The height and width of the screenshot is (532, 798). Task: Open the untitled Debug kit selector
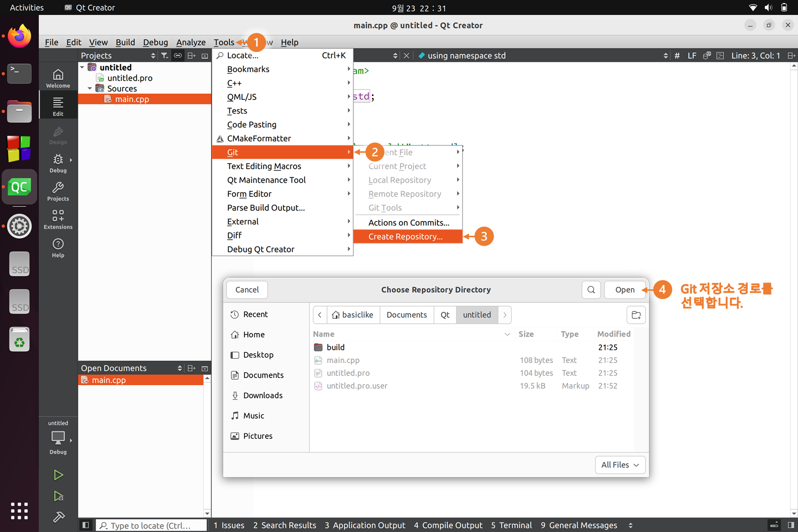[58, 437]
